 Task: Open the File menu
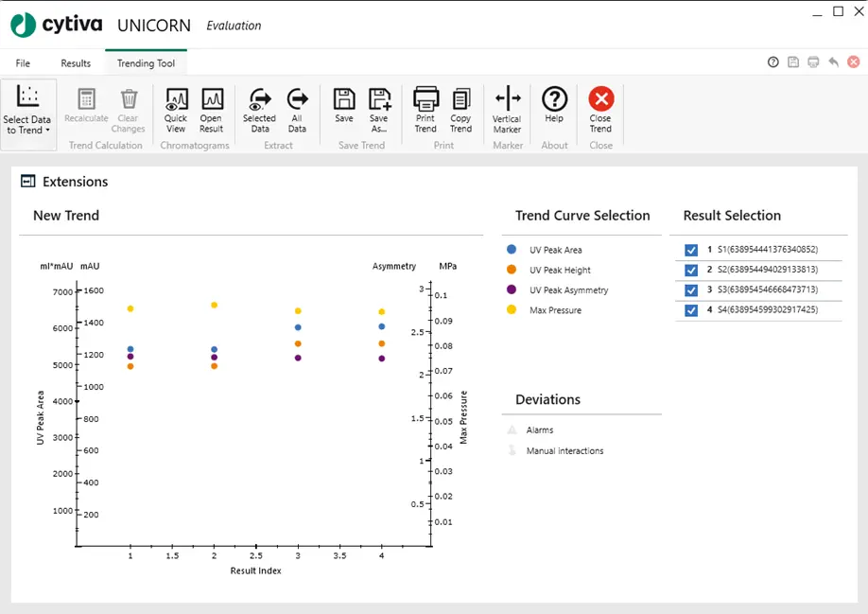23,63
